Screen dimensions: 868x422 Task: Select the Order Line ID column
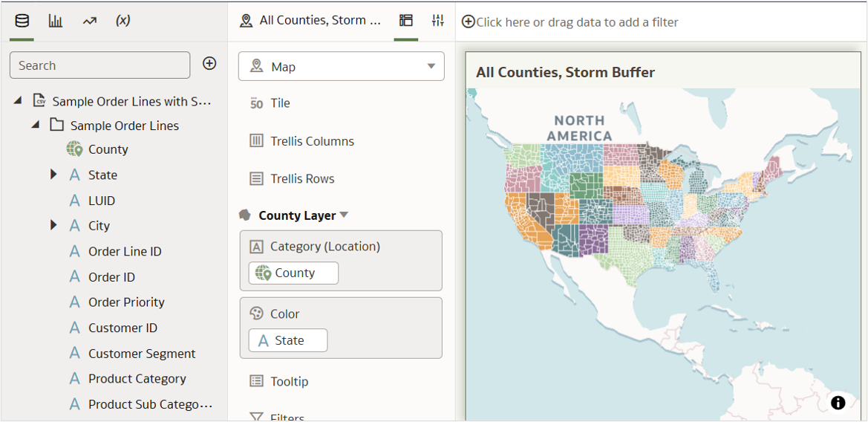125,251
